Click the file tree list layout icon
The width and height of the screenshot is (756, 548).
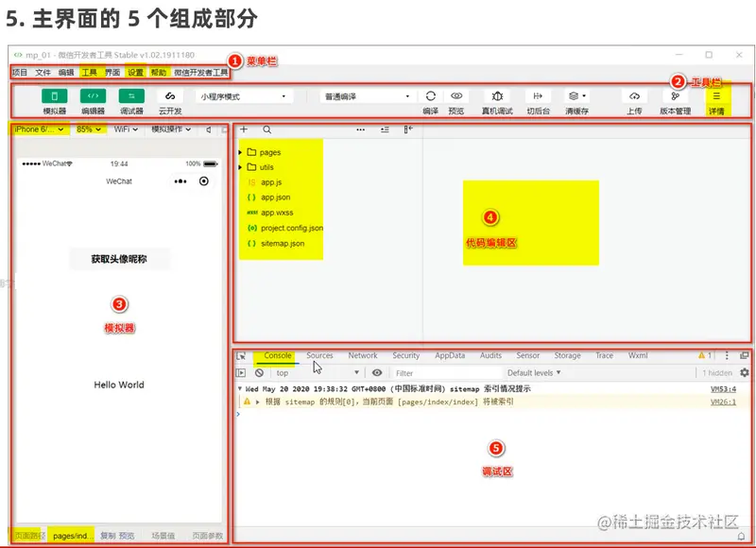(x=385, y=129)
